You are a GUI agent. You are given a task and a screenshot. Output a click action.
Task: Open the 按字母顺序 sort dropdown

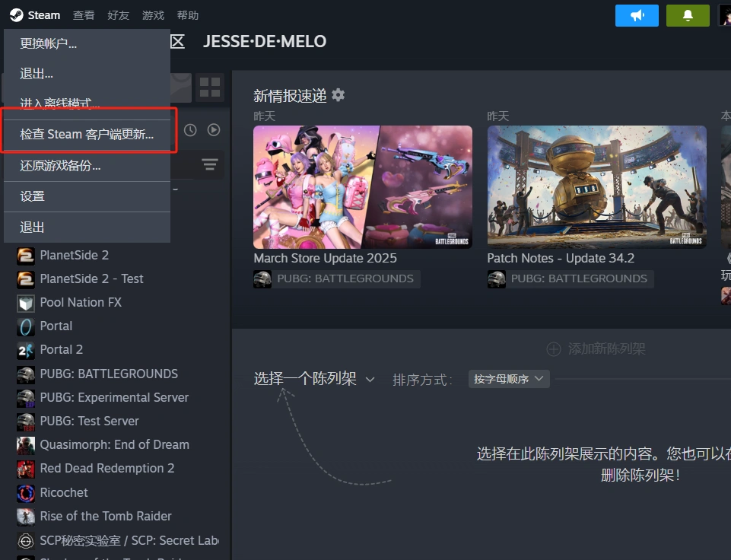(508, 378)
